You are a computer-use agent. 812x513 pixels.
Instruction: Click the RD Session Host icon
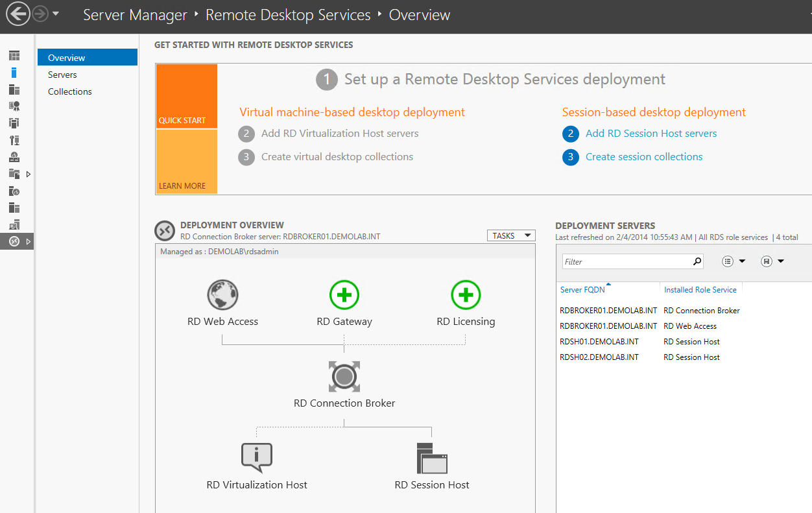coord(432,459)
